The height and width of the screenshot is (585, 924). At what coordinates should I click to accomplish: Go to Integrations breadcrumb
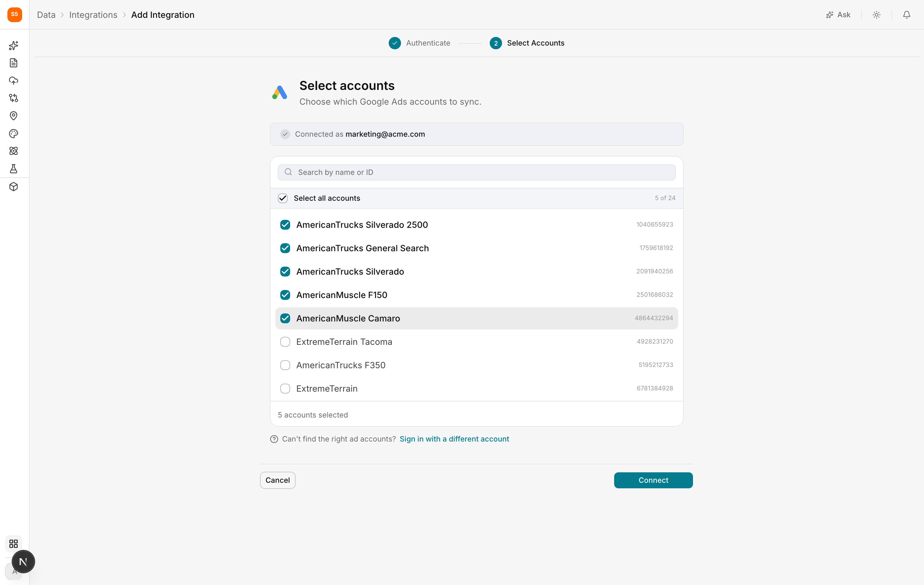[93, 14]
